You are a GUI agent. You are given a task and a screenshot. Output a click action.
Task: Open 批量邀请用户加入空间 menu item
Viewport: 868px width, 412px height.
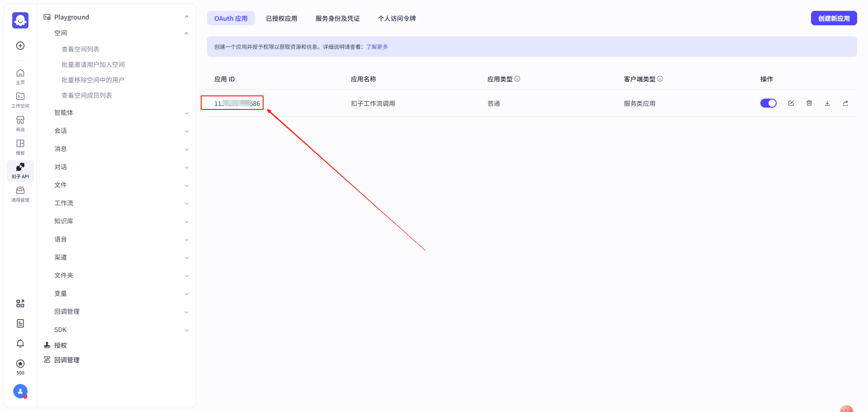coord(93,64)
